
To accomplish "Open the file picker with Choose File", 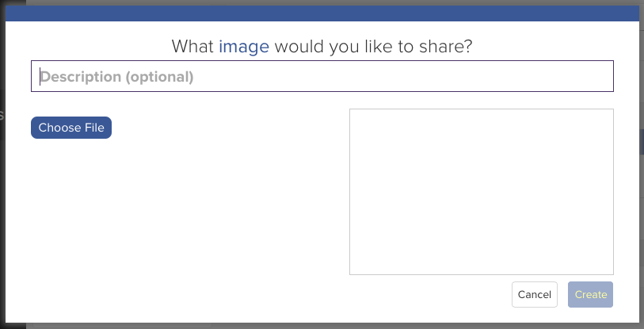I will tap(71, 128).
